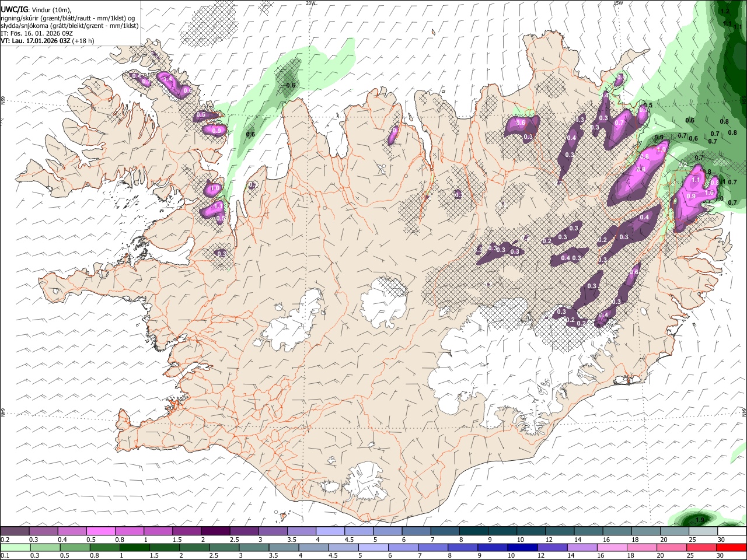
Task: Click the '15W' longitude label
Action: point(619,3)
